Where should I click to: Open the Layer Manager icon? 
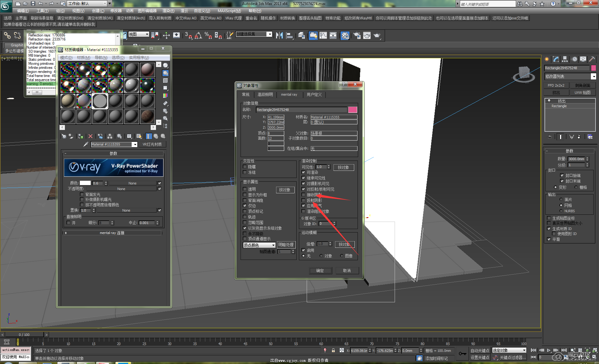click(301, 36)
